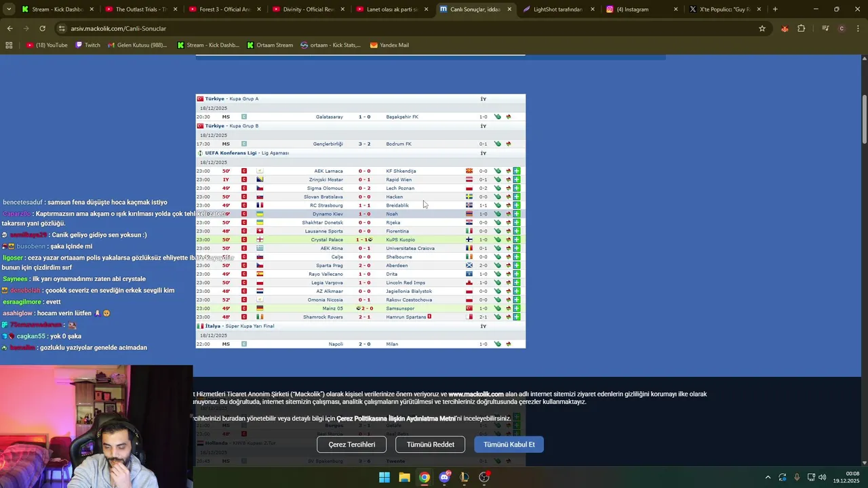This screenshot has height=488, width=868.
Task: Open the Chrome extensions puzzle icon
Action: pyautogui.click(x=802, y=28)
